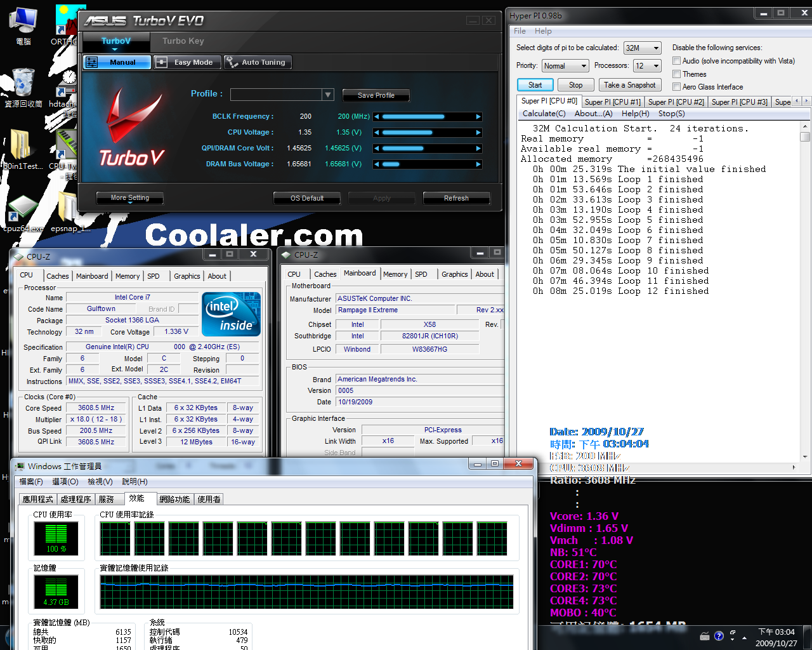Open the 80in1Test folder icon

tap(23, 149)
